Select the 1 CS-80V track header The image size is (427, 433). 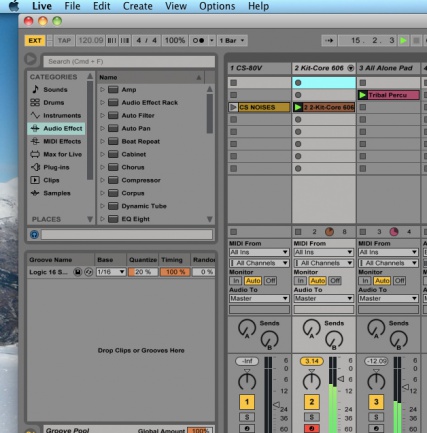[x=259, y=68]
